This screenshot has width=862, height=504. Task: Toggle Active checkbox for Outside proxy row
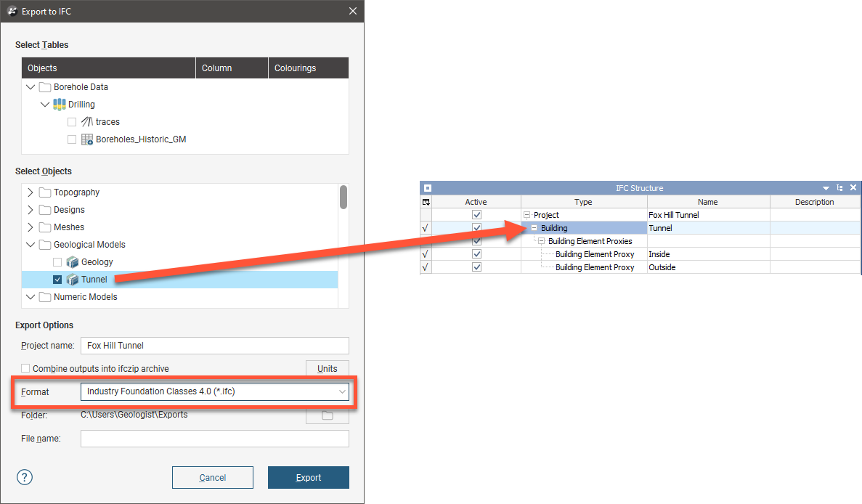click(476, 267)
